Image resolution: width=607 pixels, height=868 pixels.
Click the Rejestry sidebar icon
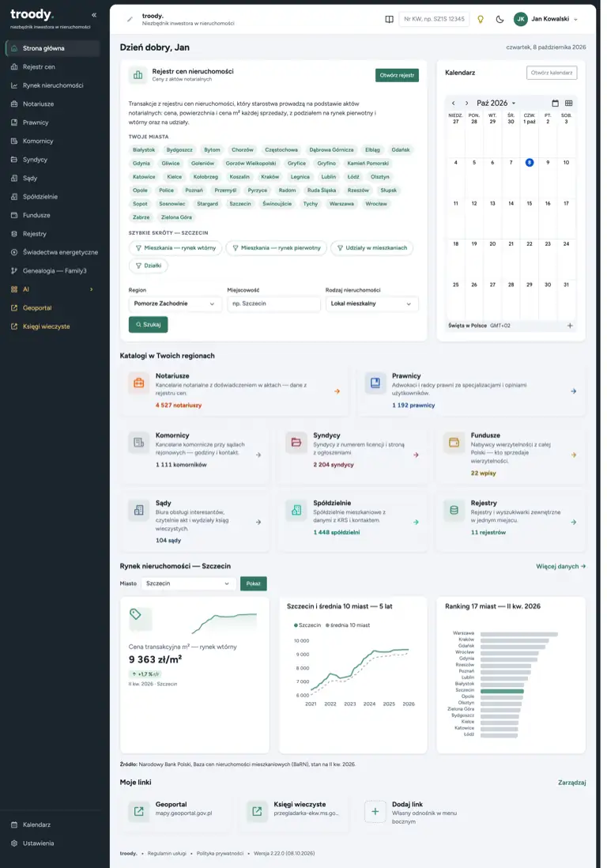click(14, 234)
